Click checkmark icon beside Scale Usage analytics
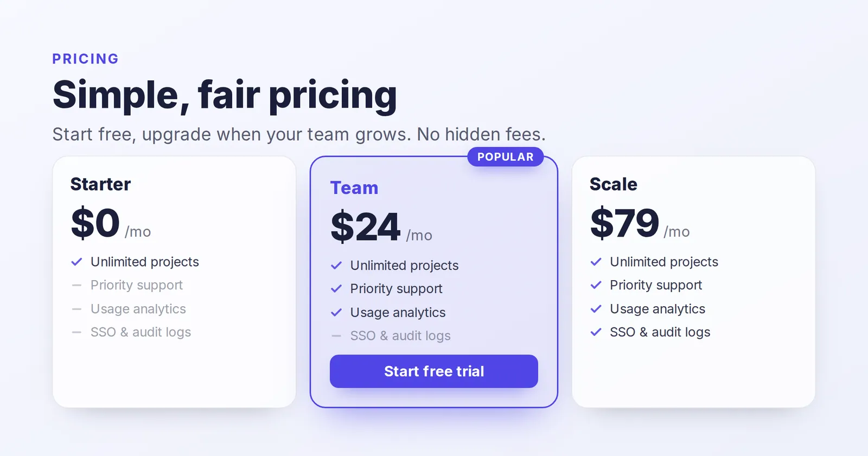868x456 pixels. [x=596, y=309]
